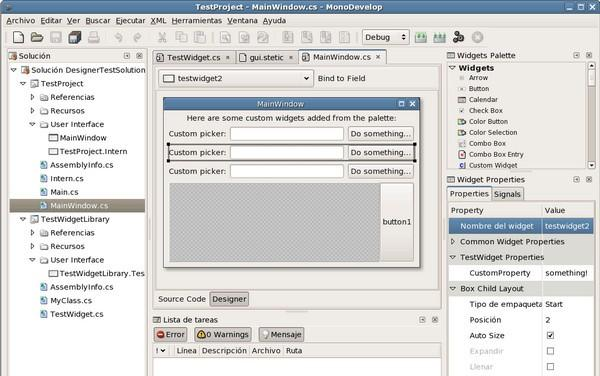Open a file using the folder icon

click(x=37, y=37)
